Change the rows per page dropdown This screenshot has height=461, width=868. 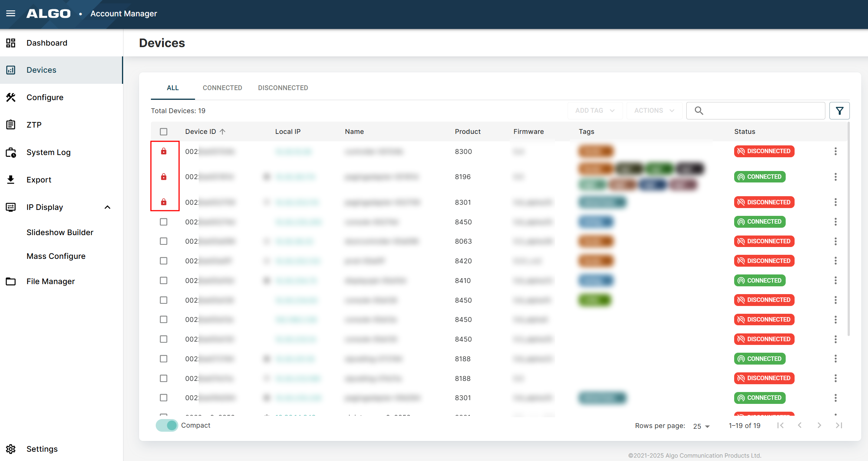pos(701,426)
